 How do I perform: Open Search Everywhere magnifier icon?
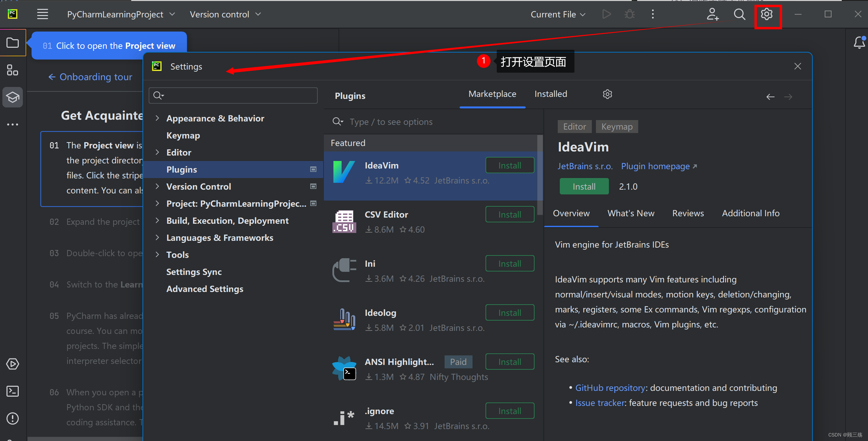point(739,14)
